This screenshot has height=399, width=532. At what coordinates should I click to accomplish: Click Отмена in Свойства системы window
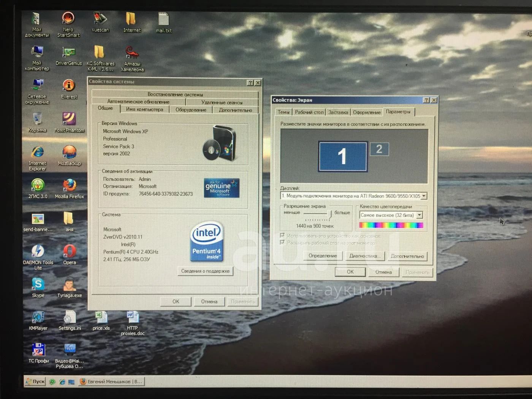pyautogui.click(x=209, y=301)
